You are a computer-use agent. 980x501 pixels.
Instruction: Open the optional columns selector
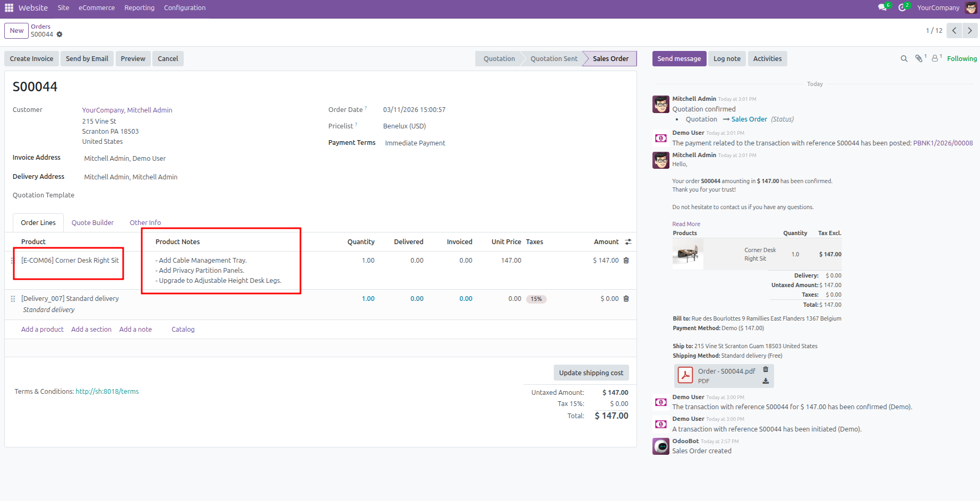[628, 242]
